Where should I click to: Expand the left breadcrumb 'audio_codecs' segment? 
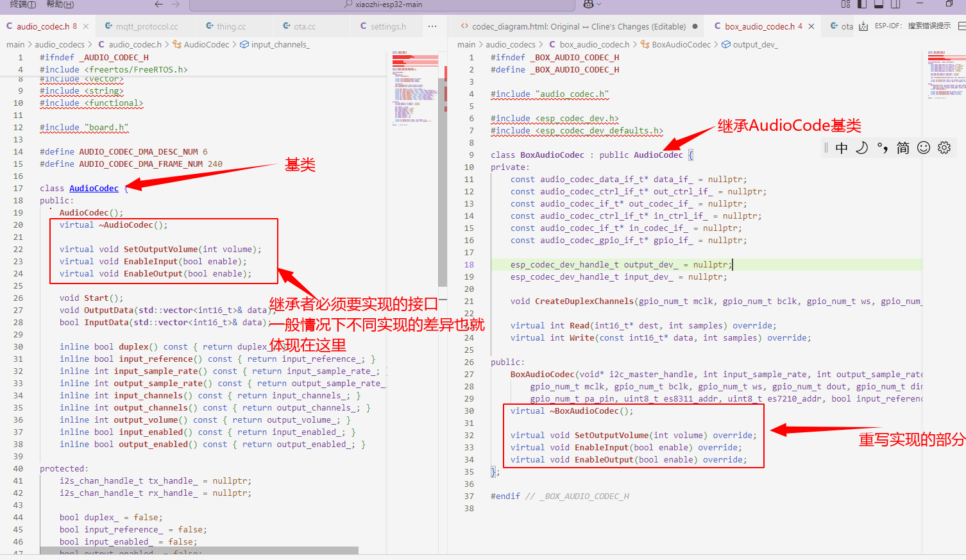point(60,44)
